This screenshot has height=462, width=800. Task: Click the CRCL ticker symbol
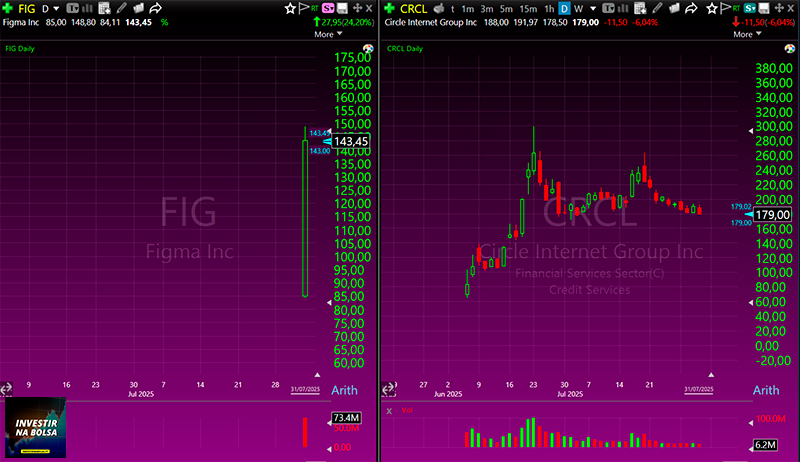pos(413,9)
